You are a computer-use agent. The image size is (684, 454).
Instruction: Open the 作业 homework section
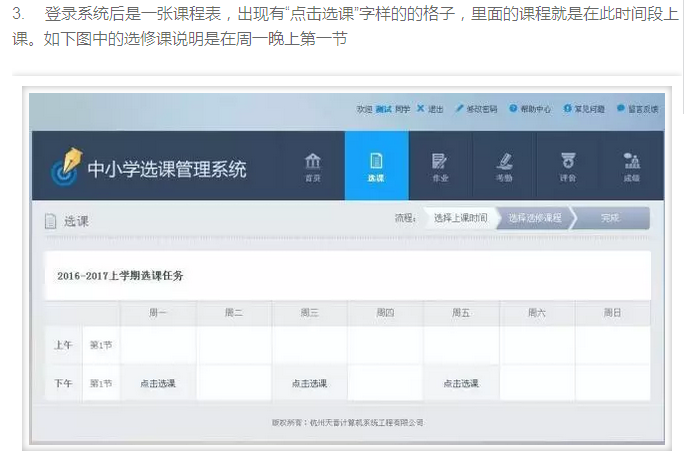tap(440, 167)
